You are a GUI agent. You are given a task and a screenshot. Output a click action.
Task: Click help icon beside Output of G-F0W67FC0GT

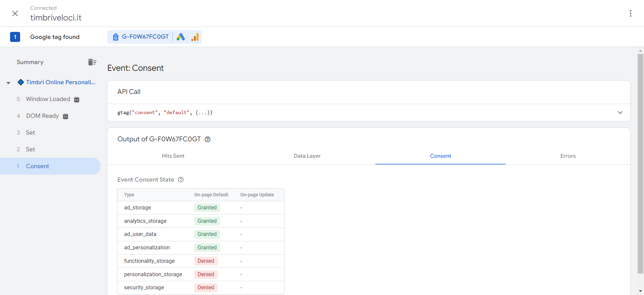click(208, 139)
